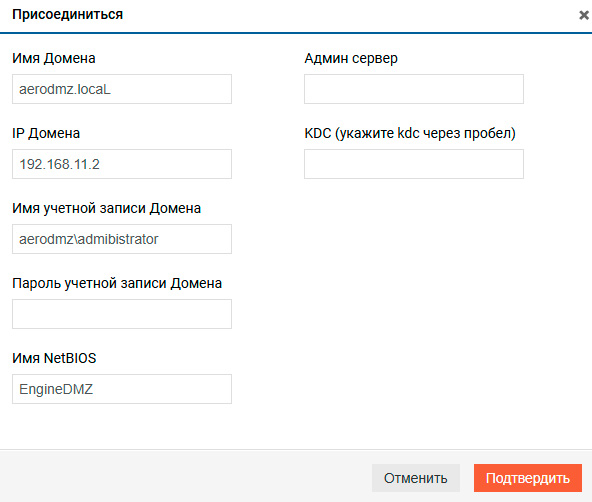Click the Отменить button
This screenshot has height=502, width=592.
coord(416,478)
